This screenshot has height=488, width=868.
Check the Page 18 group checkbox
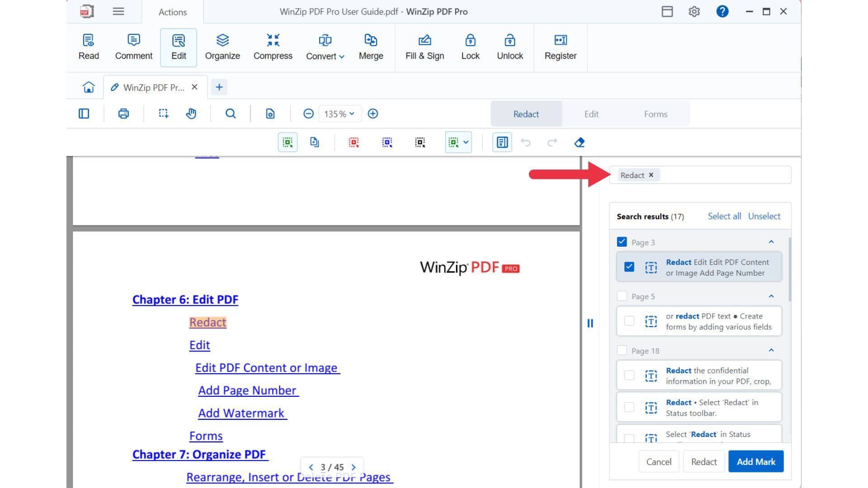[622, 351]
